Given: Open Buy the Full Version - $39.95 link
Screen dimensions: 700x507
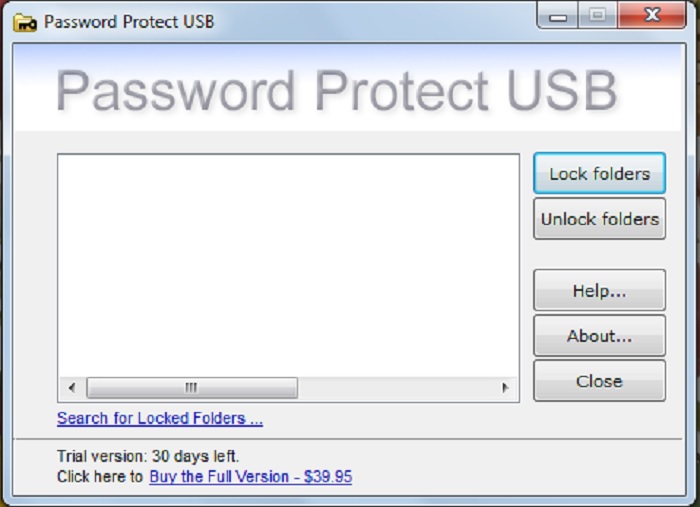Looking at the screenshot, I should point(250,477).
